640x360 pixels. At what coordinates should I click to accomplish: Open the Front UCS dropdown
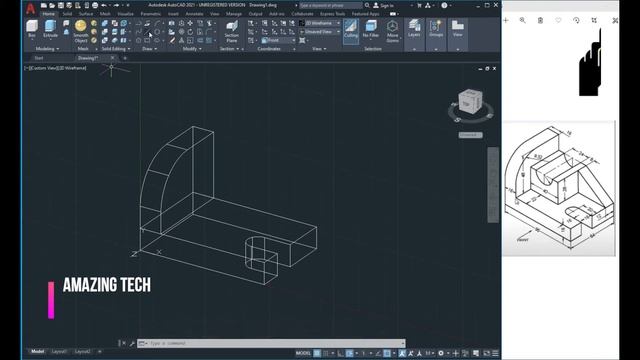[x=278, y=40]
